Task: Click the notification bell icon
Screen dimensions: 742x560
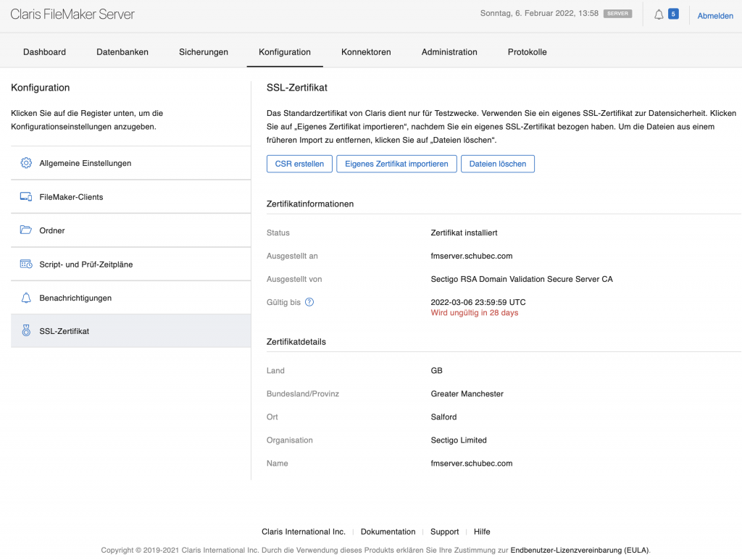Action: [x=659, y=14]
